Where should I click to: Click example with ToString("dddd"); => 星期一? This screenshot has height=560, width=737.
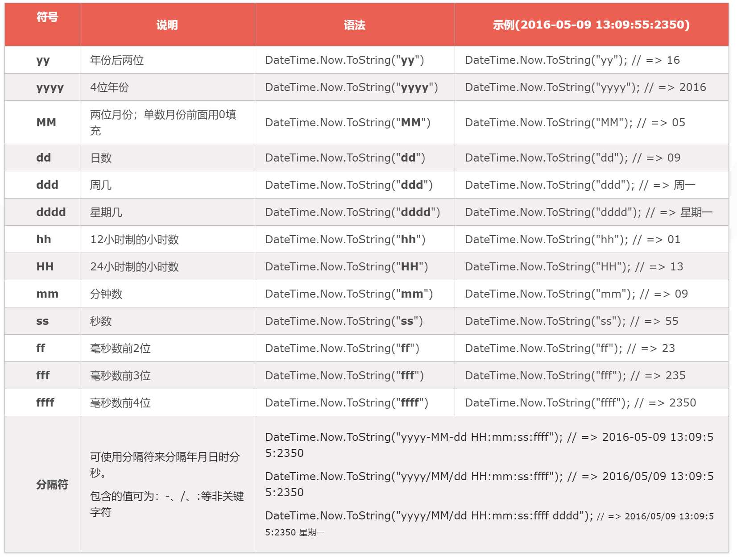(589, 212)
